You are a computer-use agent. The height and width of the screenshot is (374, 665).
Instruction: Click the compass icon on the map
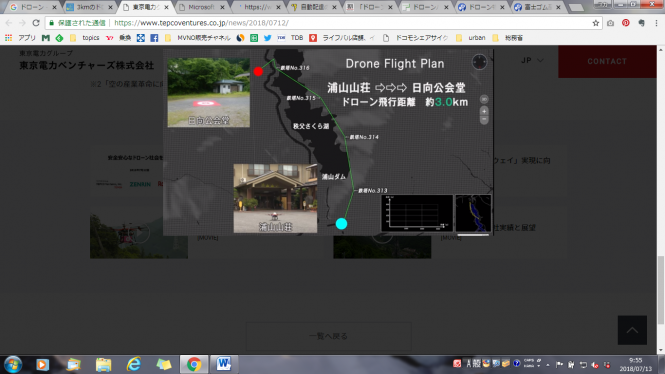[479, 62]
